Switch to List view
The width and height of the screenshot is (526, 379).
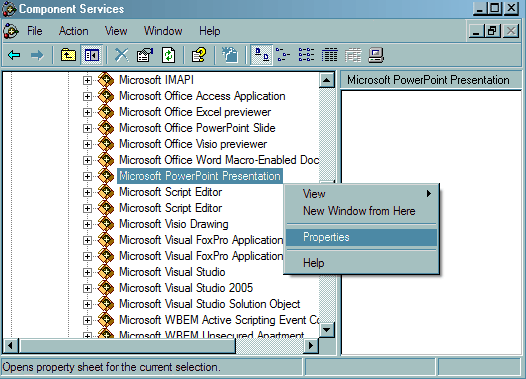[306, 55]
